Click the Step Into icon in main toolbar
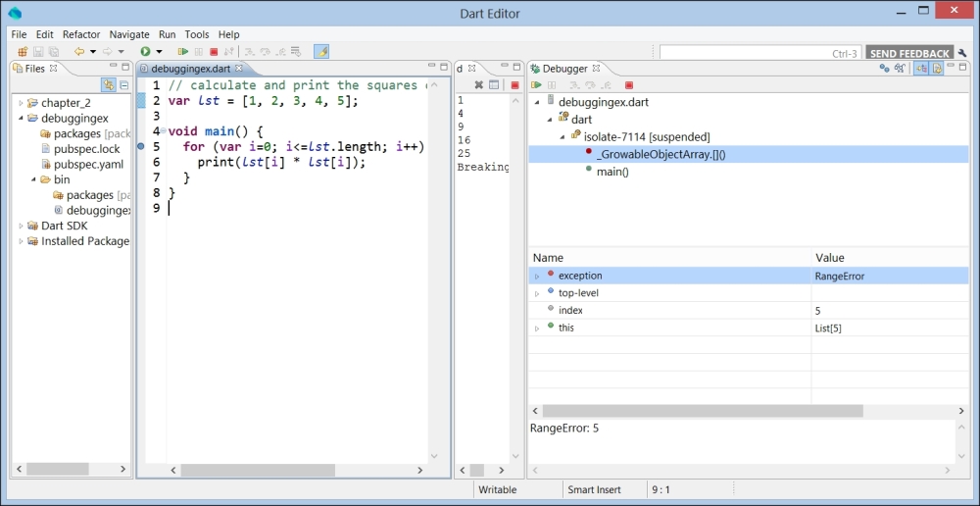980x506 pixels. pyautogui.click(x=250, y=52)
